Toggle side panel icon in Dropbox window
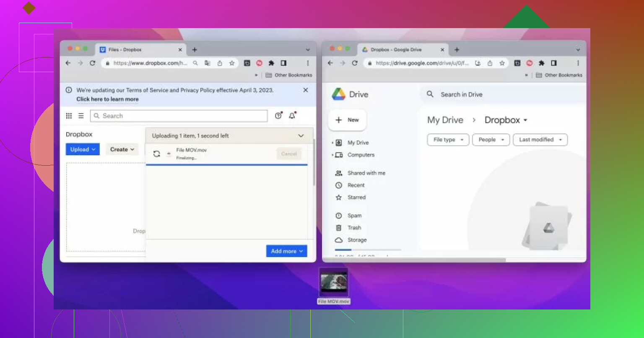Image resolution: width=644 pixels, height=338 pixels. pos(283,63)
